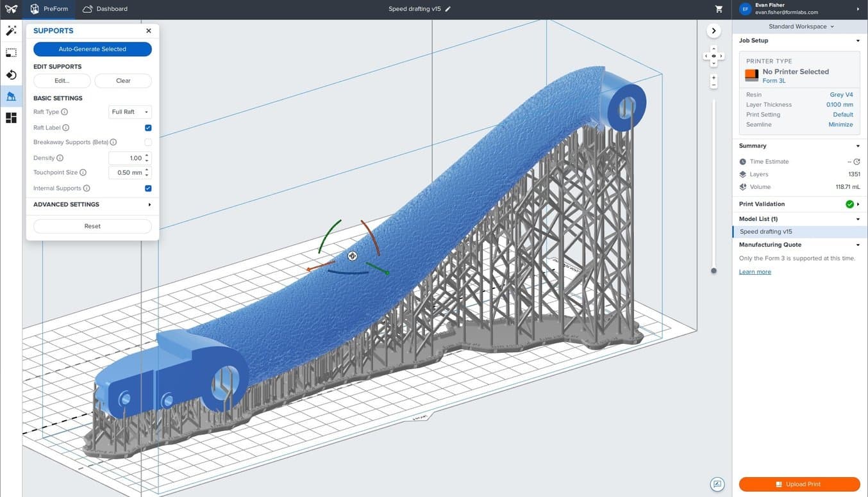The width and height of the screenshot is (868, 497).
Task: Click the Auto-Generate Selected button
Action: pyautogui.click(x=92, y=49)
